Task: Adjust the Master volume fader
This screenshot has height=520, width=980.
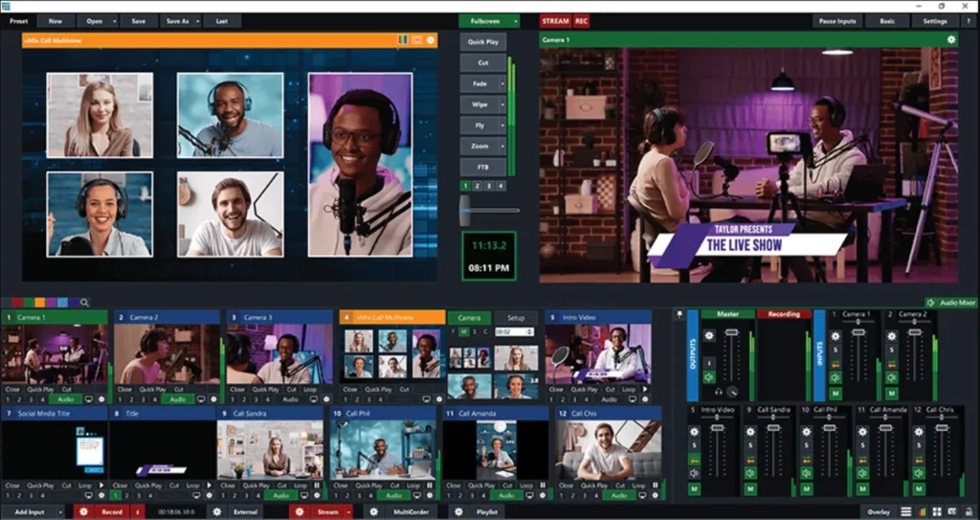Action: (731, 332)
